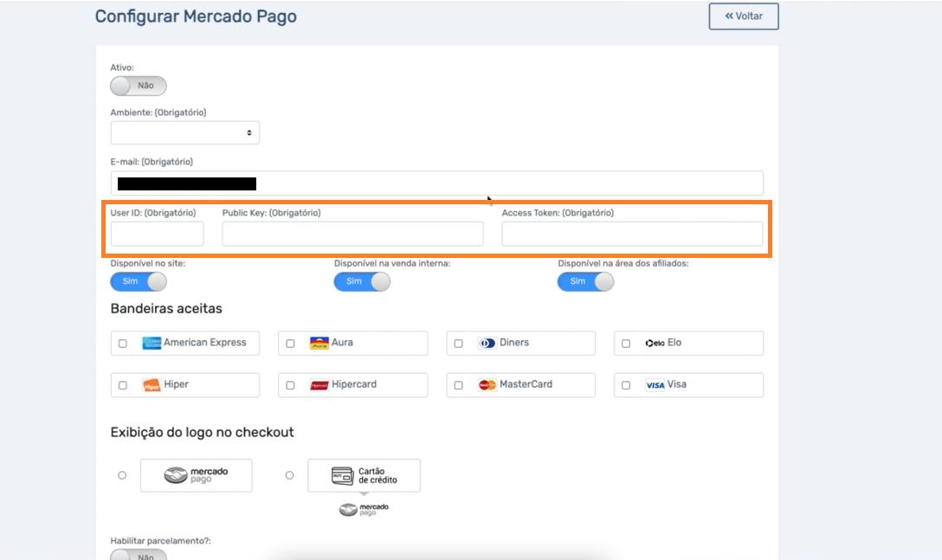Image resolution: width=942 pixels, height=560 pixels.
Task: Click the Hiper card icon
Action: (x=152, y=385)
